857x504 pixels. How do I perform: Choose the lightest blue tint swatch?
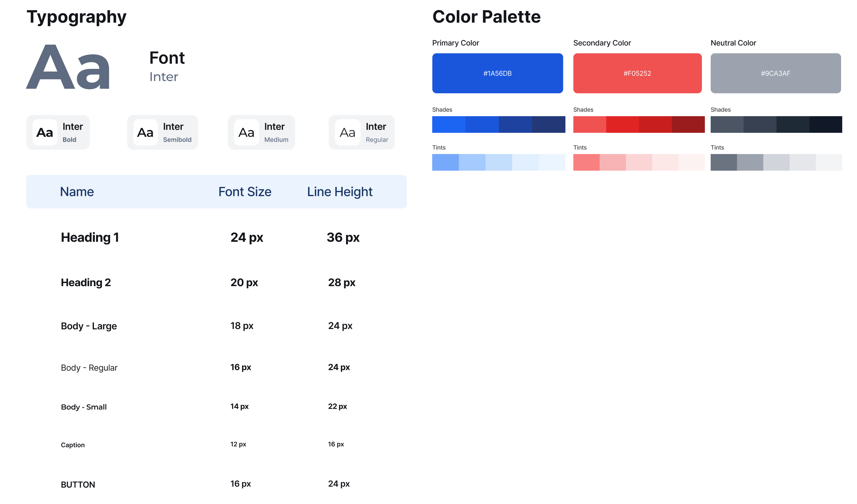click(552, 162)
